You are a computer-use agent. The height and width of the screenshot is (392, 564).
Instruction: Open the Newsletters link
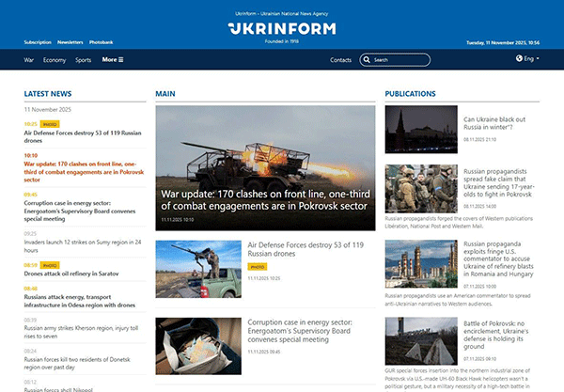[x=70, y=42]
